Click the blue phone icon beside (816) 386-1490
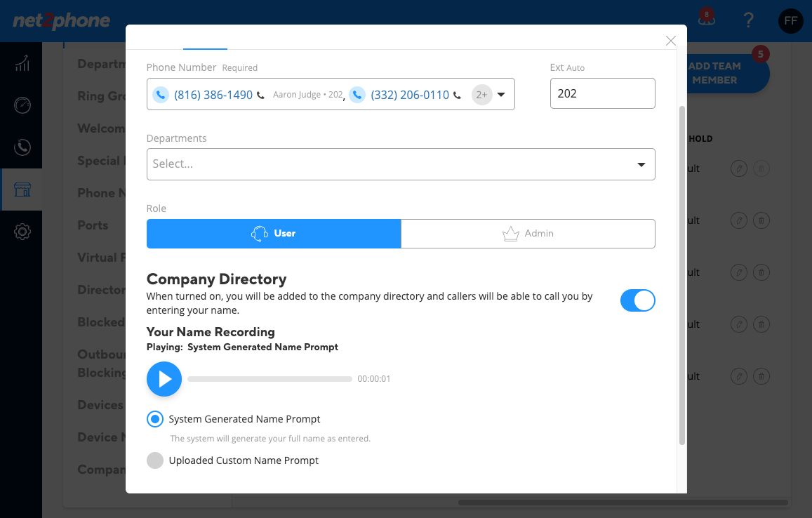 [161, 95]
